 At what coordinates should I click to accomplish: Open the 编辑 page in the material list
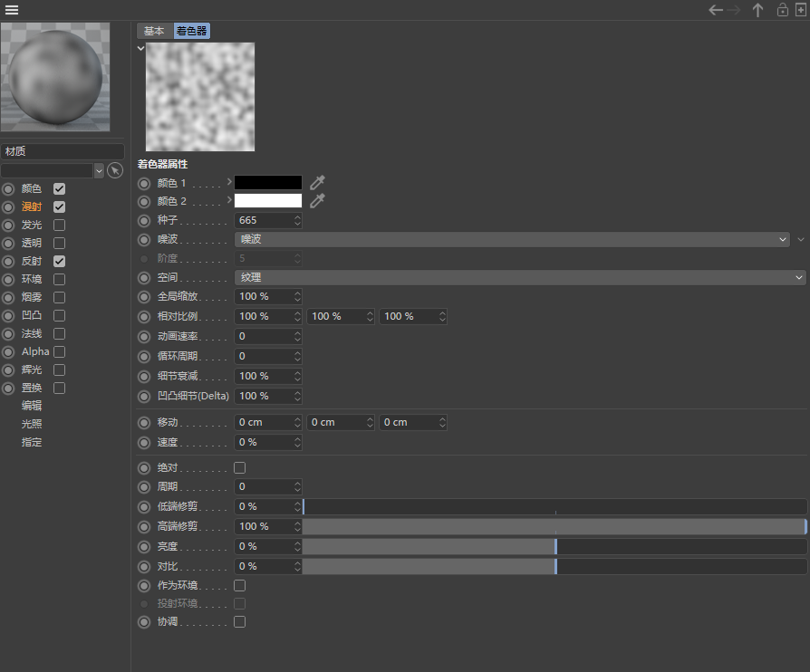pos(32,406)
